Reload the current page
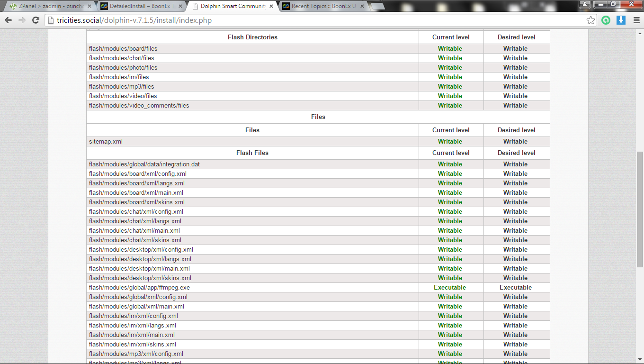The image size is (644, 364). 36,20
